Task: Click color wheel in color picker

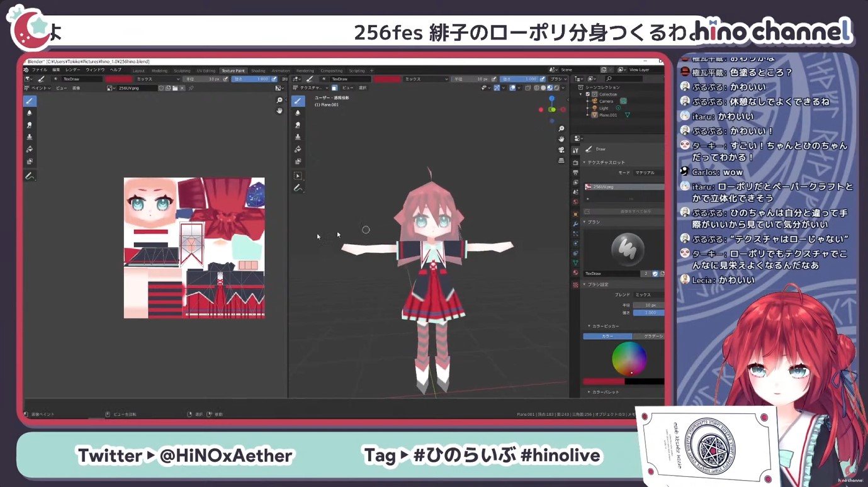Action: tap(629, 359)
